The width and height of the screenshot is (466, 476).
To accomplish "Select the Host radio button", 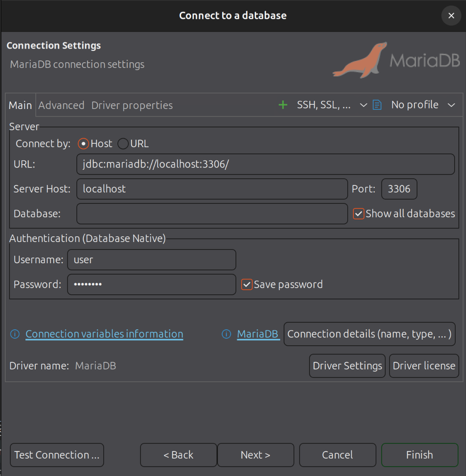I will click(x=83, y=144).
